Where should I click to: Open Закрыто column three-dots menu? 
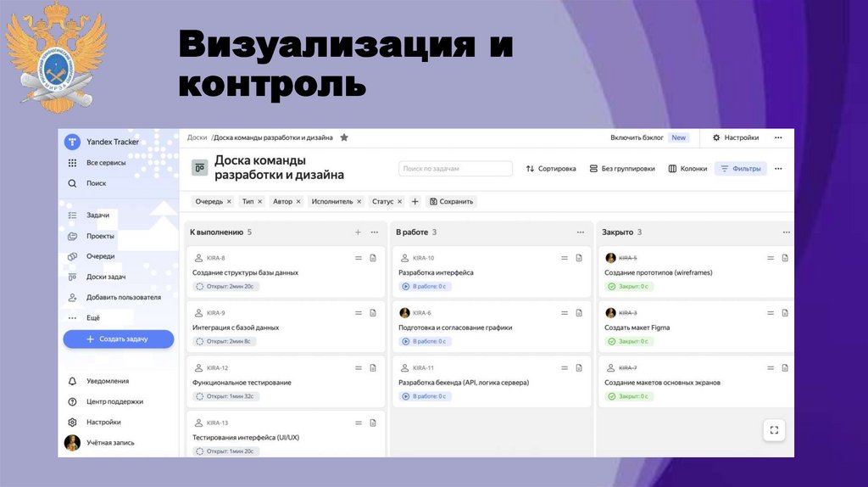787,232
